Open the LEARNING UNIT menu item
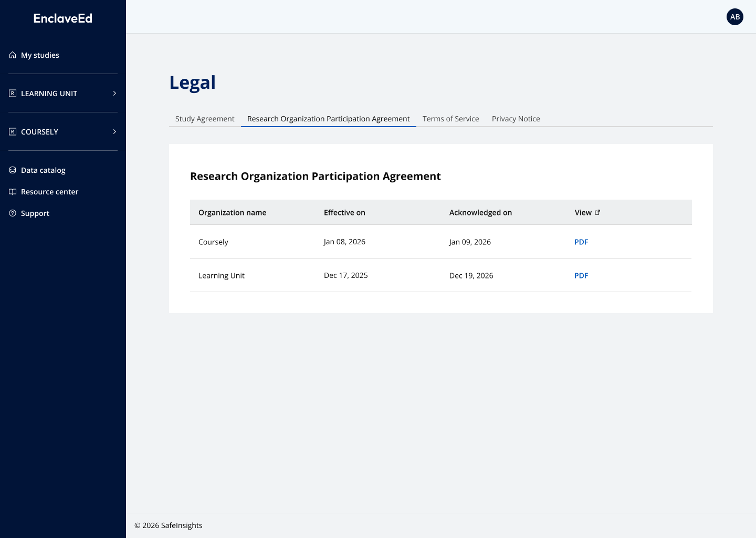 pyautogui.click(x=63, y=93)
